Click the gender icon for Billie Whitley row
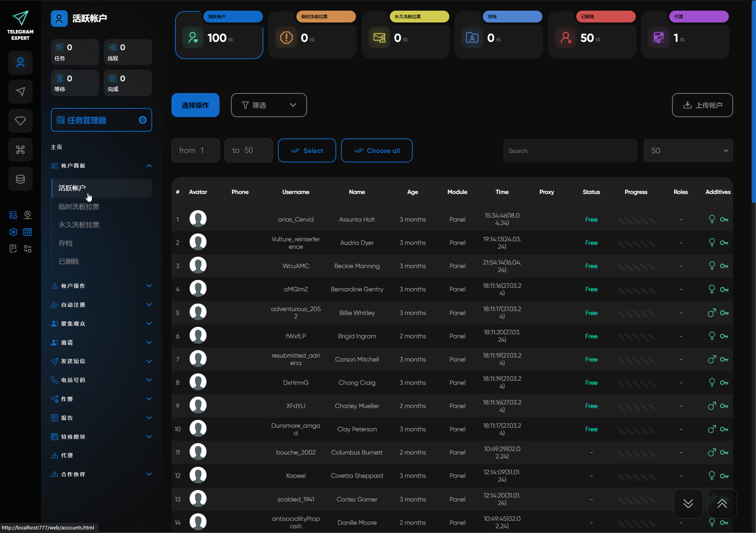The width and height of the screenshot is (756, 533). coord(711,313)
